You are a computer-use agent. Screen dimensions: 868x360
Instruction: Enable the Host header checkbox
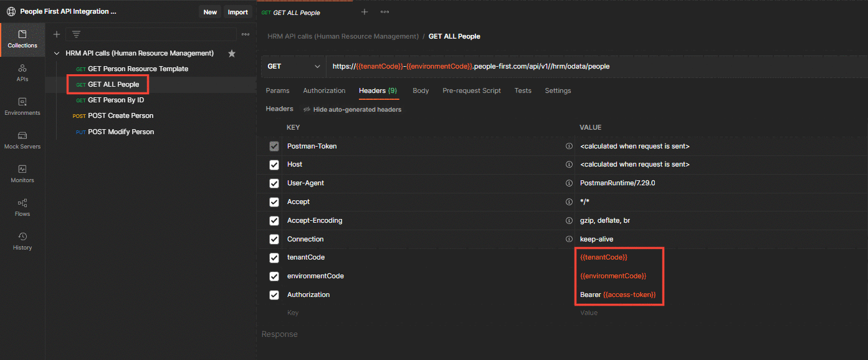[274, 165]
